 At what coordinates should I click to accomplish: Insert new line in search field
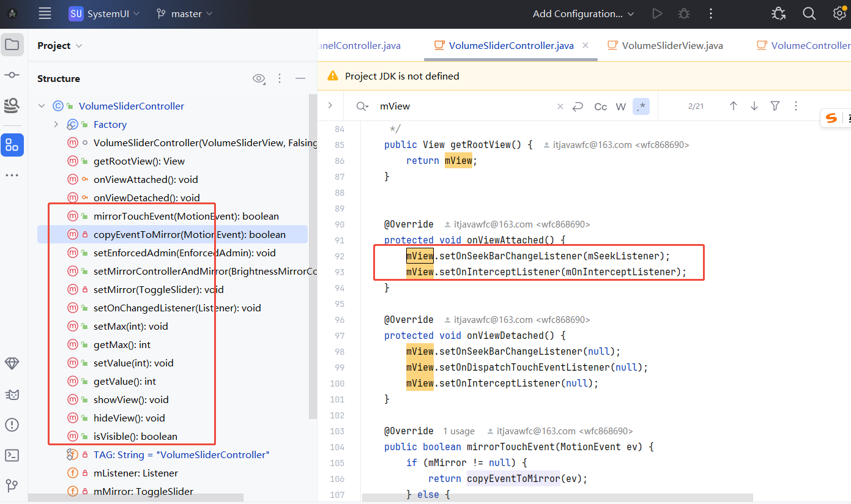coord(578,106)
